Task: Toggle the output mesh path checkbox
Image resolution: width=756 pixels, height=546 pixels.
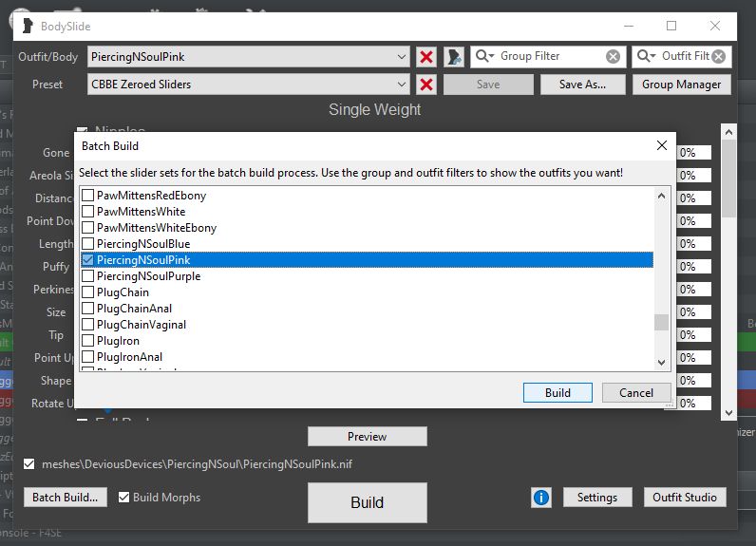Action: 28,464
